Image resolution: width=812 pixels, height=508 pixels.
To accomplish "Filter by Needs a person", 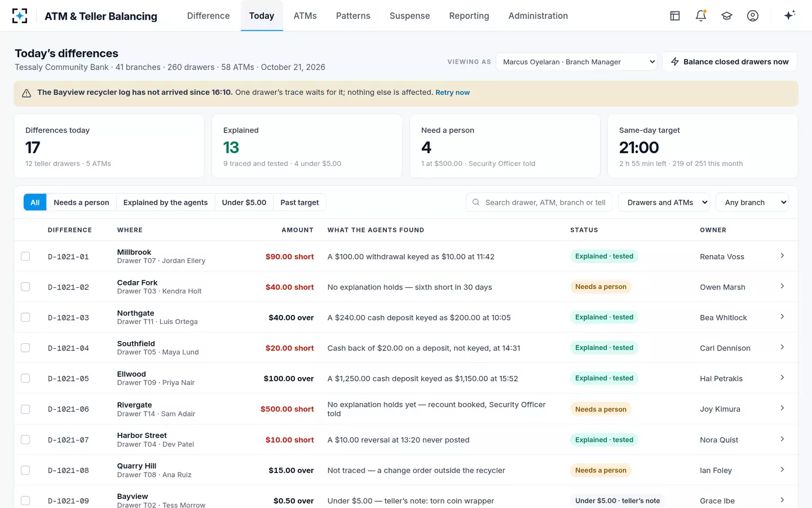I will [x=81, y=202].
